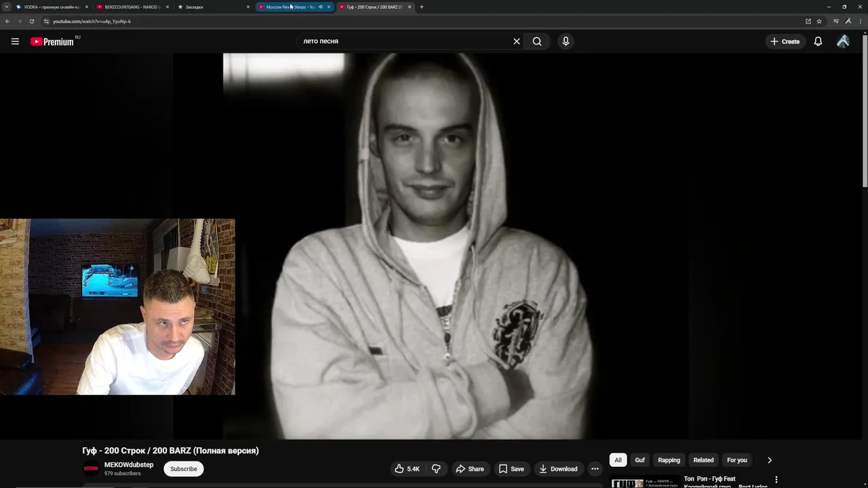Share the video
Image resolution: width=868 pixels, height=488 pixels.
pos(470,469)
